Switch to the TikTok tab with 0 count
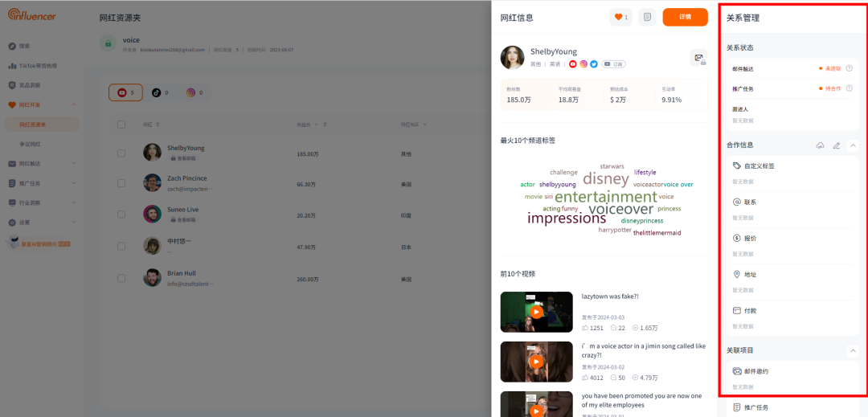Screen dimensions: 868x417 160,93
